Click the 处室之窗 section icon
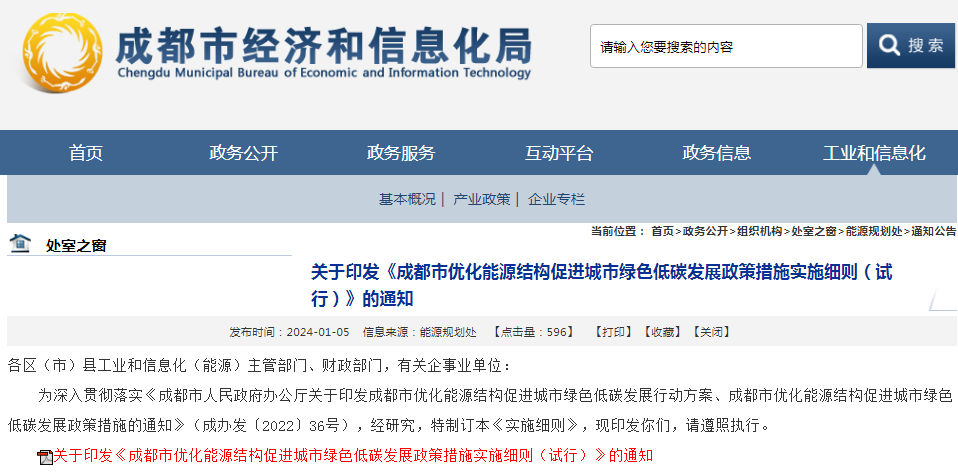Screen dimensions: 958x475 coord(20,243)
